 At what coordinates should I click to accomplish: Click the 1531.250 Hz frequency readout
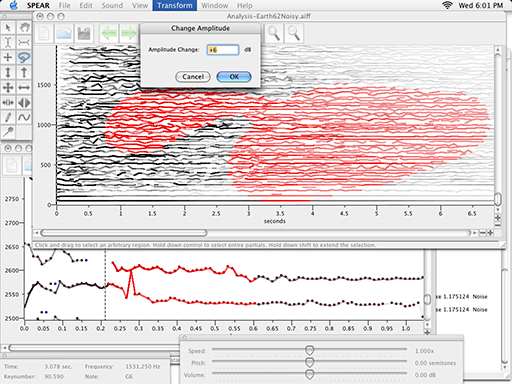click(x=143, y=366)
